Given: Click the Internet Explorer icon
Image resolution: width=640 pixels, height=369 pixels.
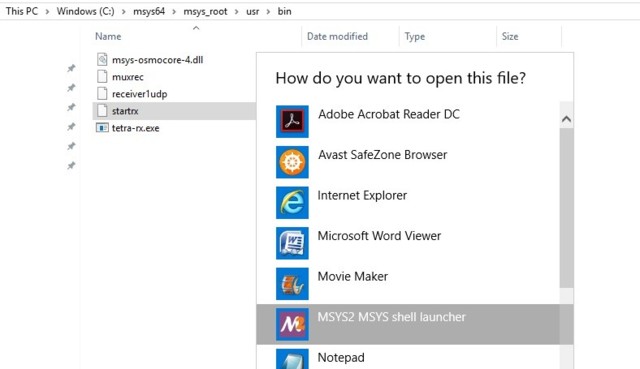Looking at the screenshot, I should [292, 202].
